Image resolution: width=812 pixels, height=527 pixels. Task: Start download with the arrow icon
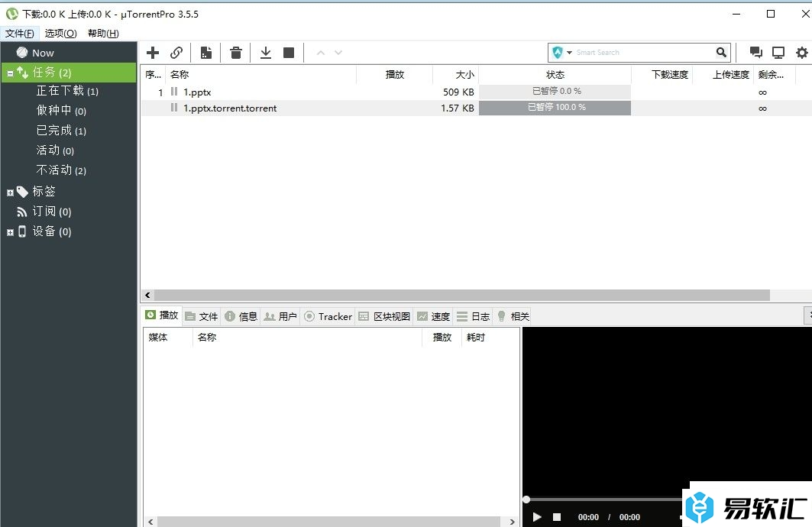coord(266,52)
